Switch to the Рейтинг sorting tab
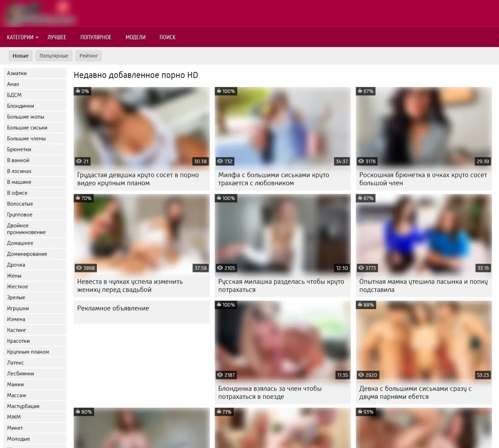 pyautogui.click(x=89, y=56)
